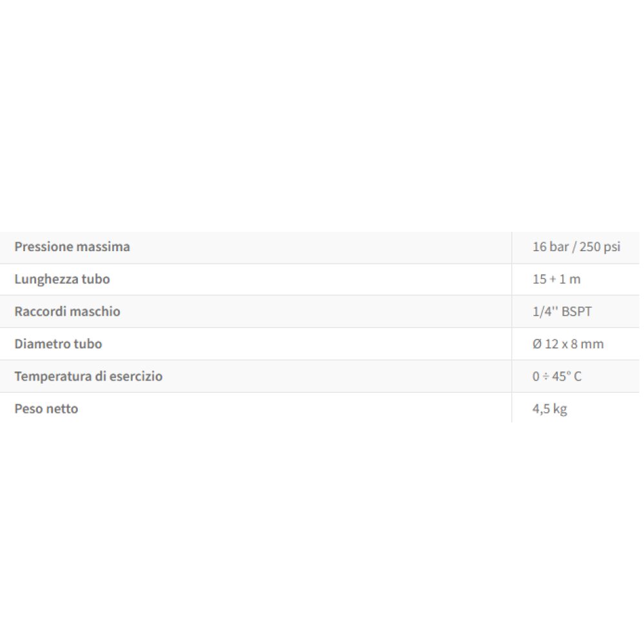Screen dimensions: 644x644
Task: Click the "Diametro tubo" row label
Action: pos(58,344)
